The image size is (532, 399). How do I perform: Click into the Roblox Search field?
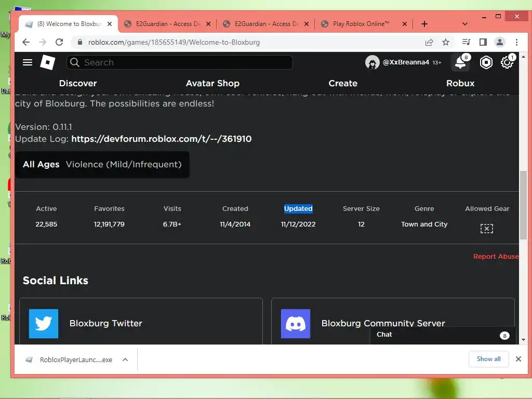click(180, 62)
